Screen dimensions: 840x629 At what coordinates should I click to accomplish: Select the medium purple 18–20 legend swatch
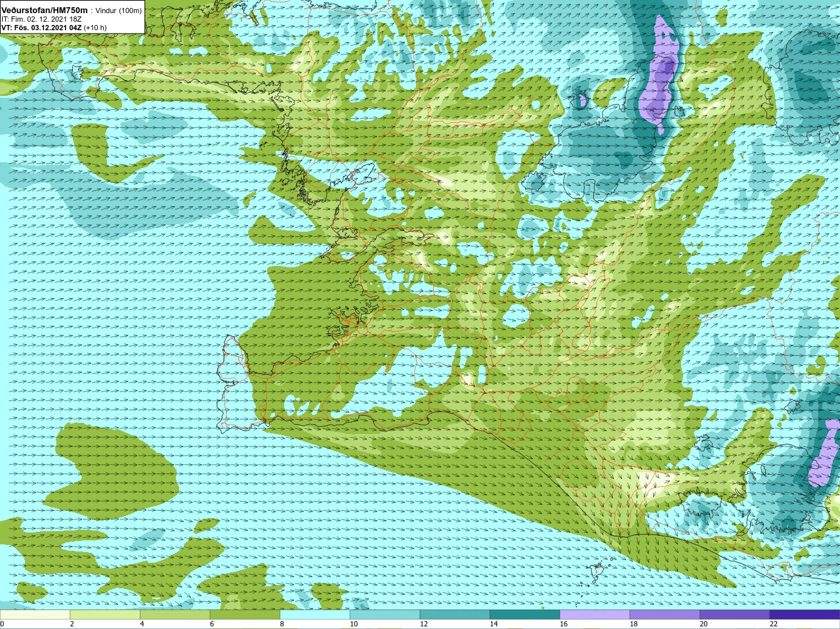coord(665,615)
